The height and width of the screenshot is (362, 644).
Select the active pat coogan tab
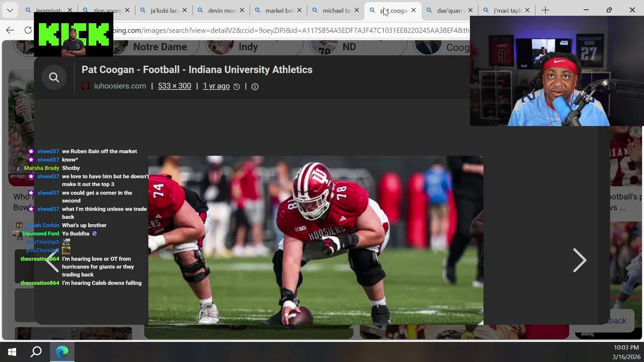[392, 10]
